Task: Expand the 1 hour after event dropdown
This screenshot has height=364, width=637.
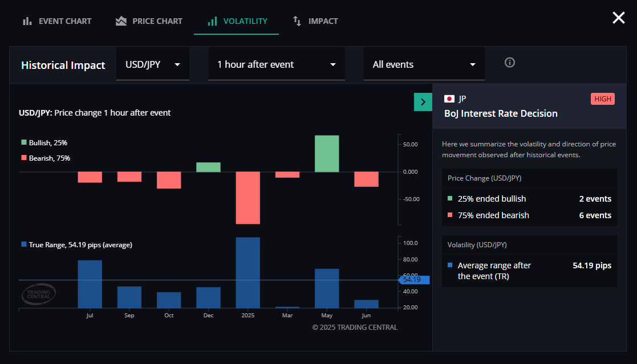Action: click(x=276, y=64)
